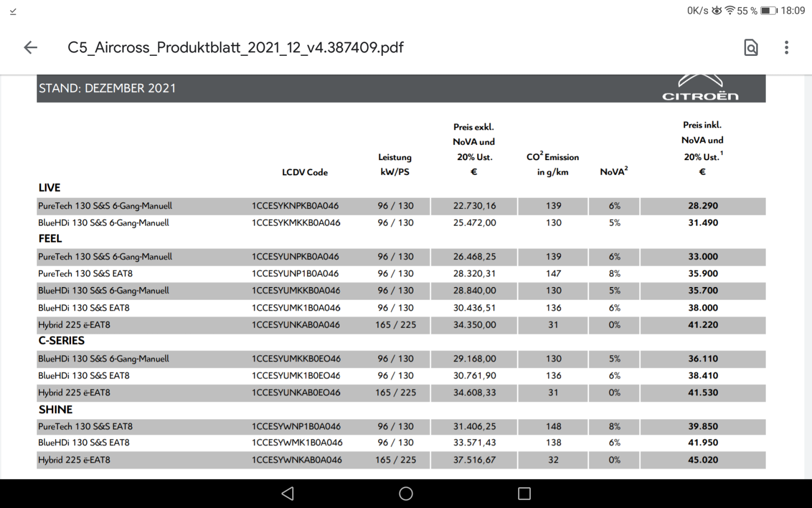Screen dimensions: 812x508
Task: Click final price 33.000
Action: (703, 257)
